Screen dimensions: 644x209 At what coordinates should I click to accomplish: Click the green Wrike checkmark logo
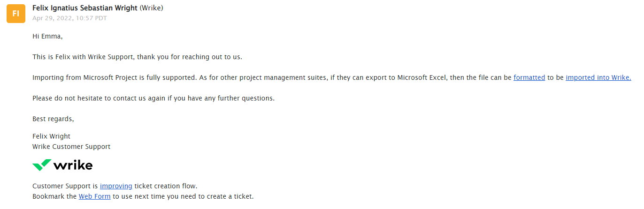tap(42, 165)
